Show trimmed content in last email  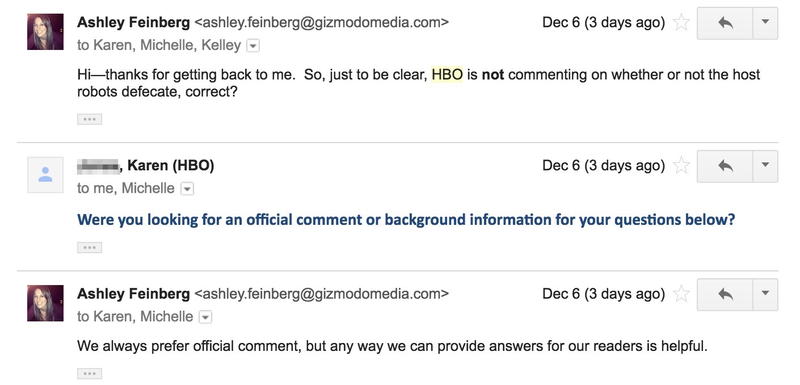click(90, 374)
